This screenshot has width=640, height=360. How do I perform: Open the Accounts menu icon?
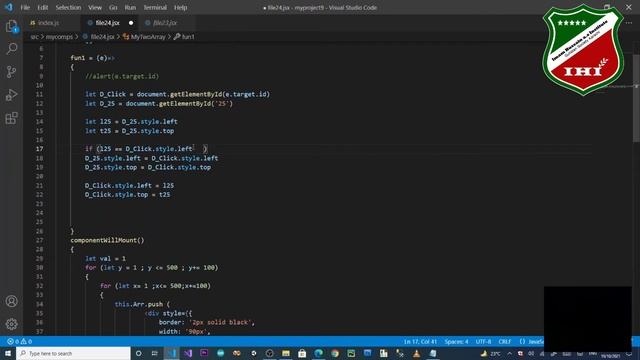tap(11, 301)
